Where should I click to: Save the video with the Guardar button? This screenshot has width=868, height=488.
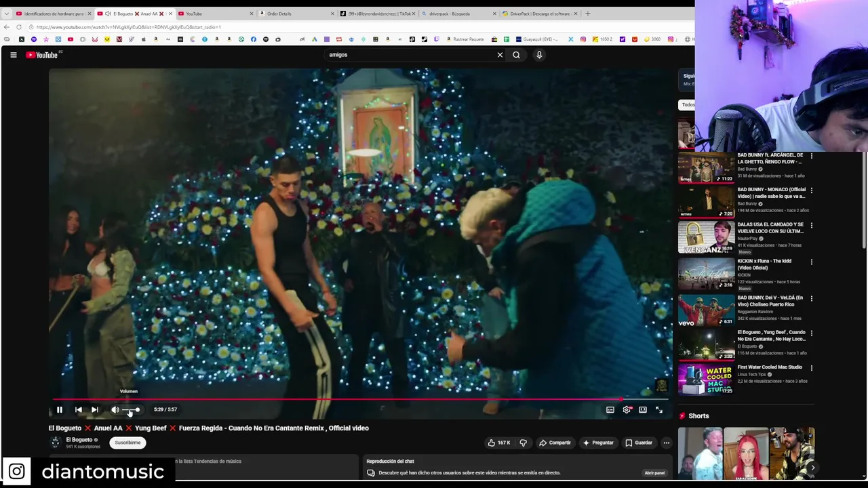[x=639, y=443]
